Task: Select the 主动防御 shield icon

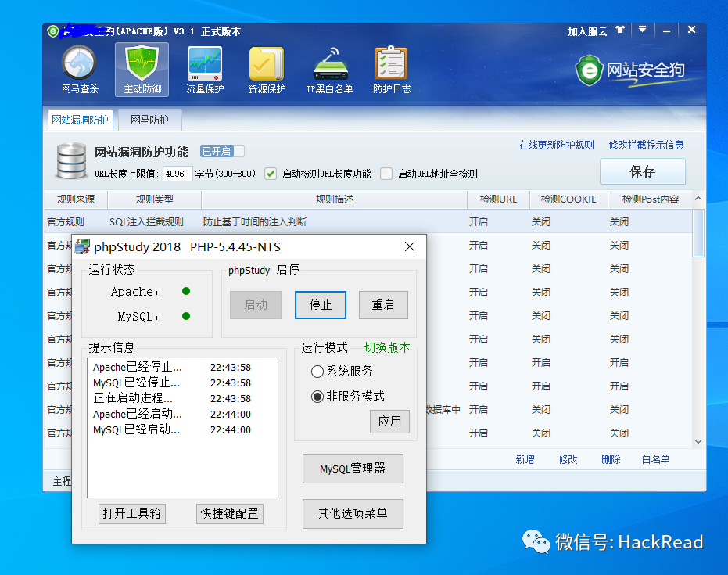Action: (142, 70)
